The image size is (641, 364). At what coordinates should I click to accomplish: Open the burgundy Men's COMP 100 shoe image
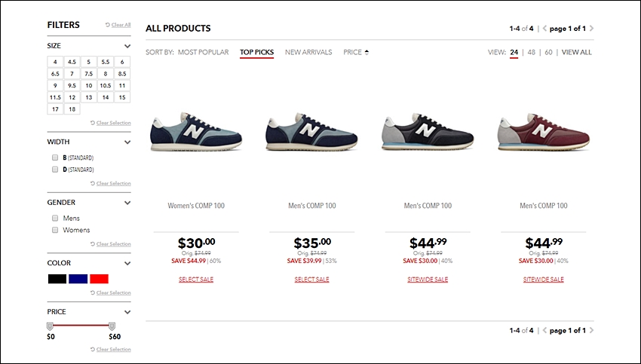click(544, 132)
